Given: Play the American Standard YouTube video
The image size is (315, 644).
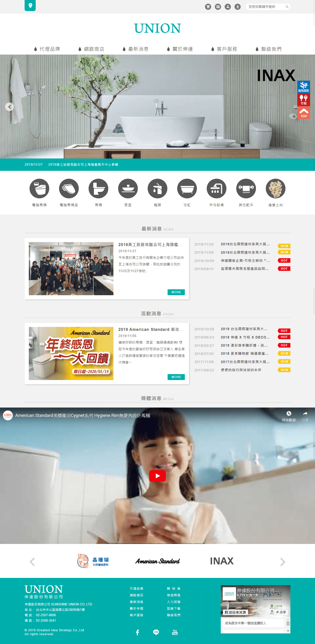Looking at the screenshot, I should point(157,476).
